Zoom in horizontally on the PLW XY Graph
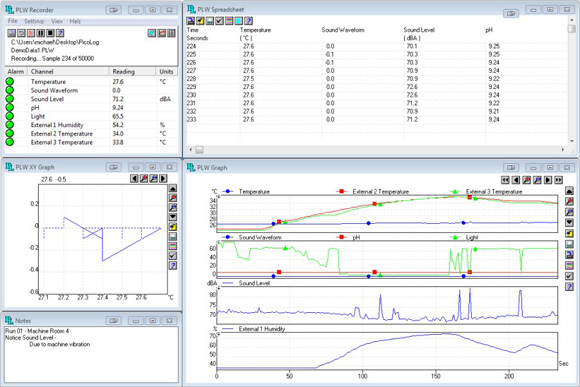The image size is (580, 387). click(x=144, y=179)
